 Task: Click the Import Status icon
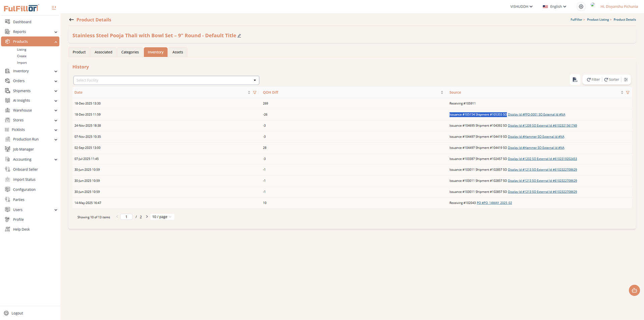point(7,179)
